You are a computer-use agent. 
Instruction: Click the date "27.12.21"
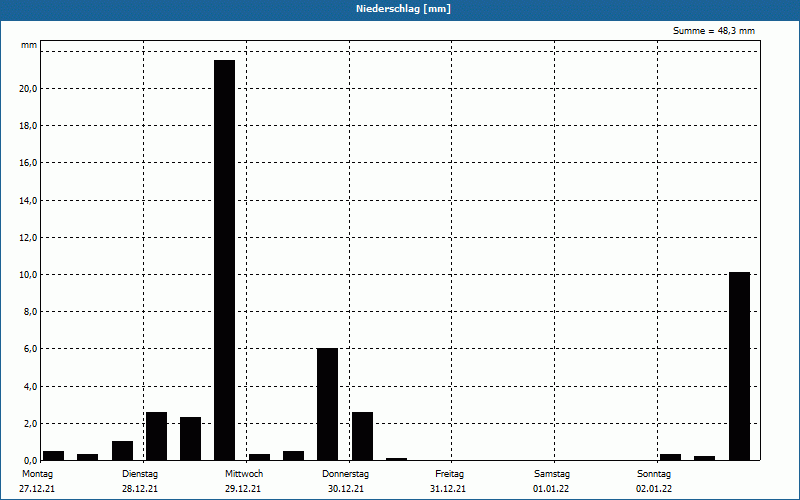coord(37,489)
